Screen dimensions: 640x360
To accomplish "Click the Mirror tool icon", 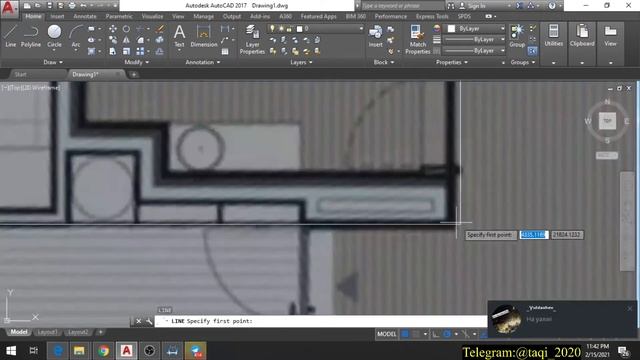I will [127, 40].
